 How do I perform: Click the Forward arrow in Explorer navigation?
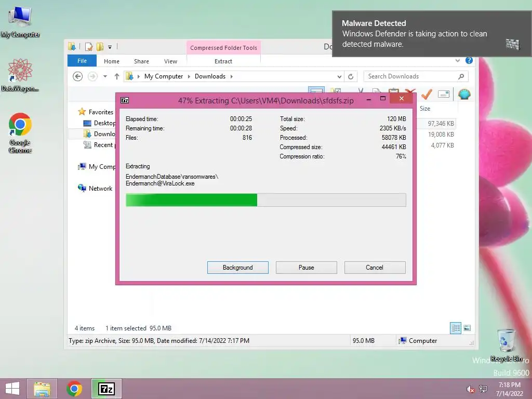click(x=92, y=76)
